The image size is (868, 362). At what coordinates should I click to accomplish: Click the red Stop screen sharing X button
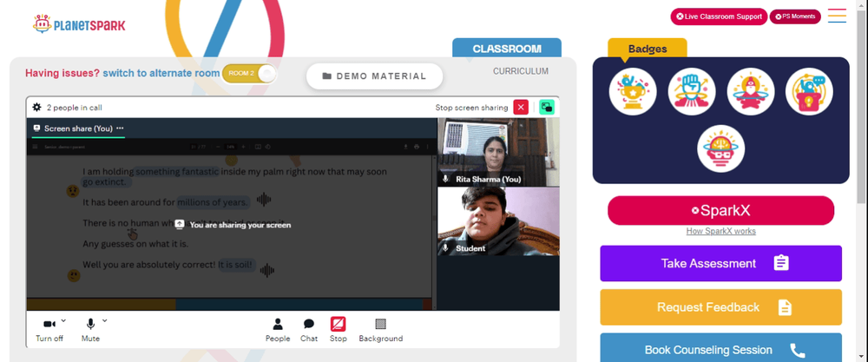pyautogui.click(x=520, y=108)
